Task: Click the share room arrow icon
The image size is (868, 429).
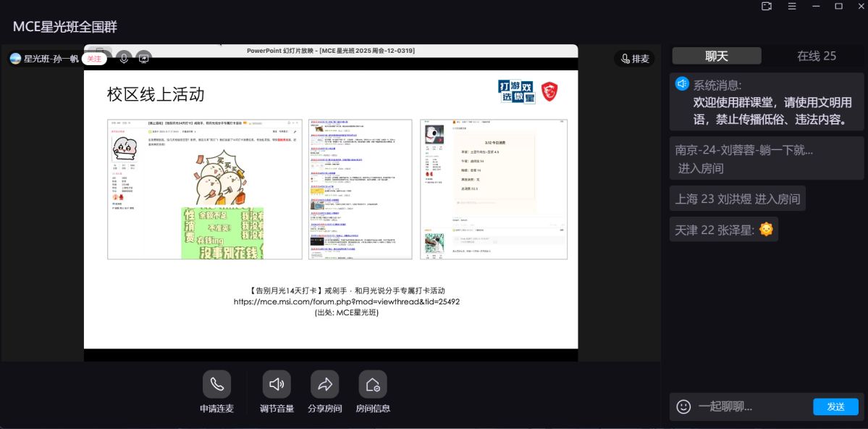Action: pyautogui.click(x=324, y=384)
